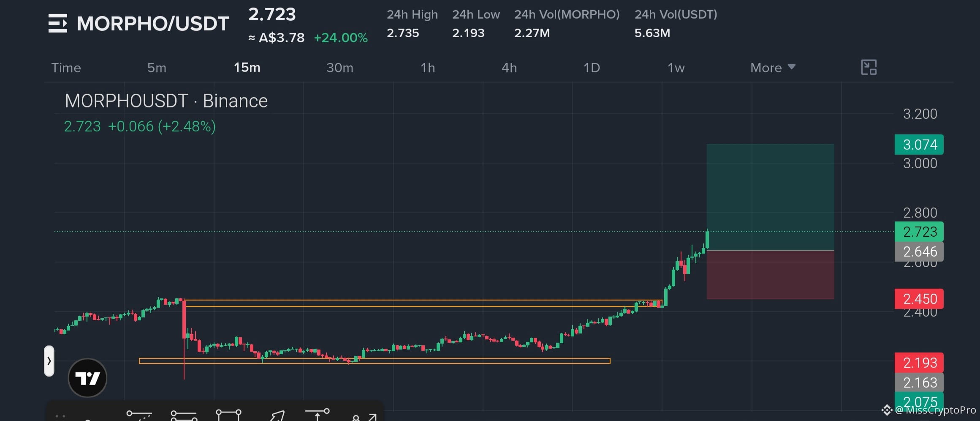Click the 2.800 price scale label
The height and width of the screenshot is (421, 980).
coord(920,213)
